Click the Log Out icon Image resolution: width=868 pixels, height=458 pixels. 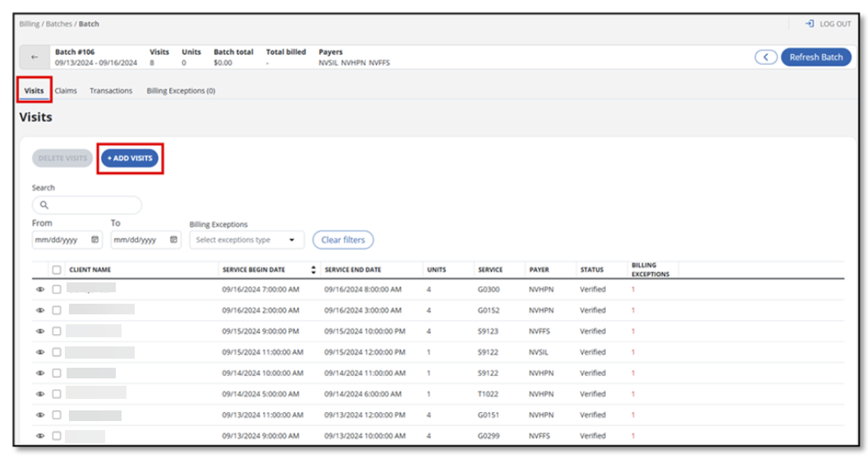click(x=809, y=24)
